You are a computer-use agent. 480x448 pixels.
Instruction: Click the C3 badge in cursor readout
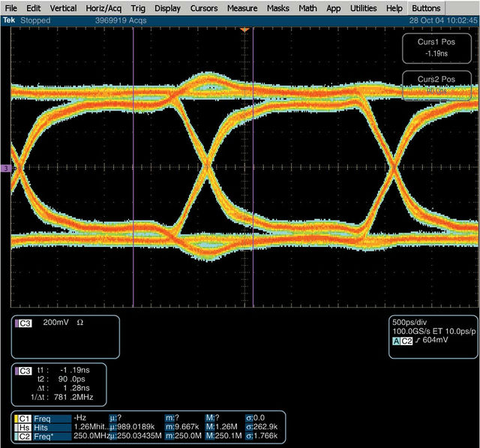point(24,371)
